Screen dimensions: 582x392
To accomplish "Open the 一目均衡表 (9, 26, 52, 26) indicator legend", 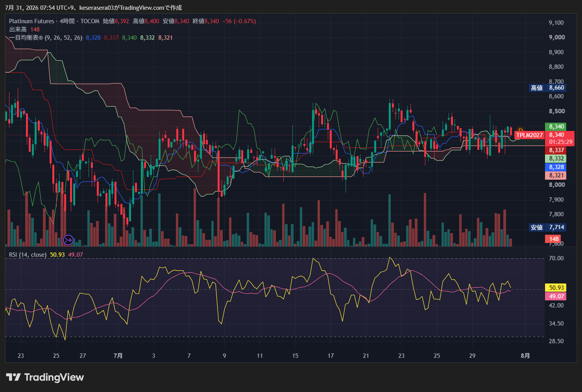I will tap(45, 38).
